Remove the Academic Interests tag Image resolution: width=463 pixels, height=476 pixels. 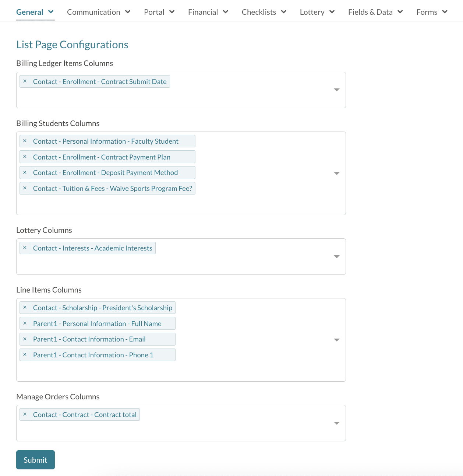point(25,248)
